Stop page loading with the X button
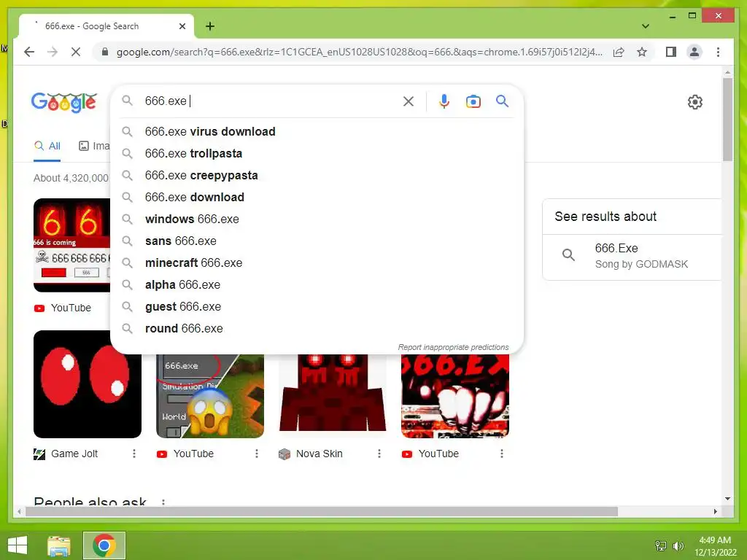Viewport: 747px width, 560px height. (x=76, y=52)
